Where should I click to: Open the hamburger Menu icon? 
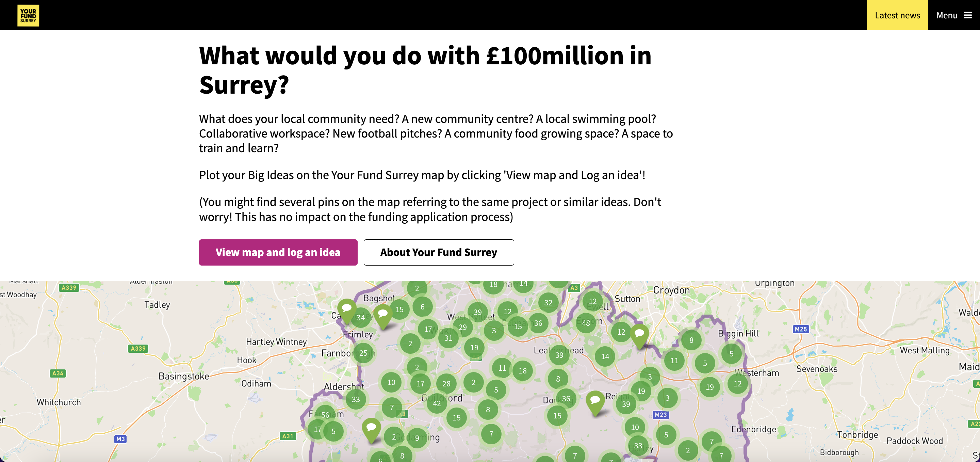(967, 15)
